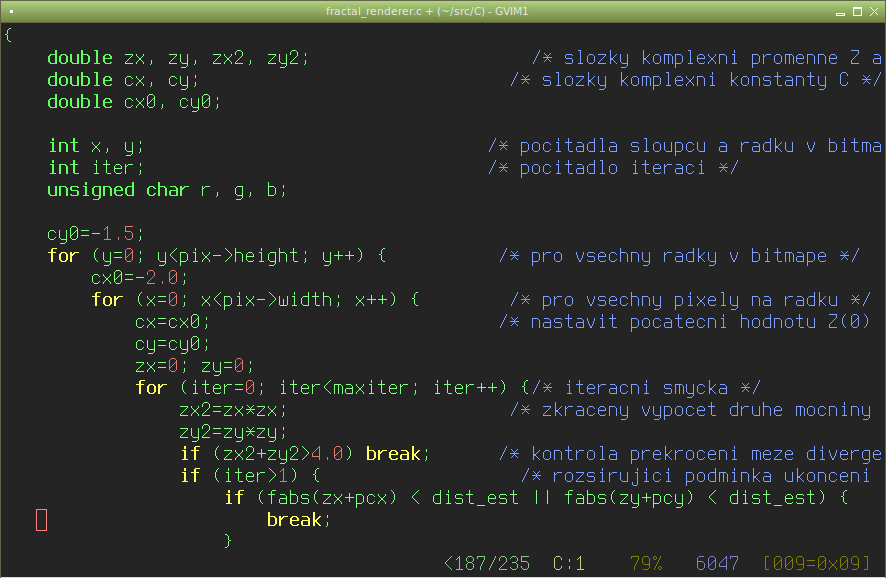The image size is (886, 578).
Task: Click comment 'pocitadla sloupcu a radku'
Action: click(x=657, y=146)
